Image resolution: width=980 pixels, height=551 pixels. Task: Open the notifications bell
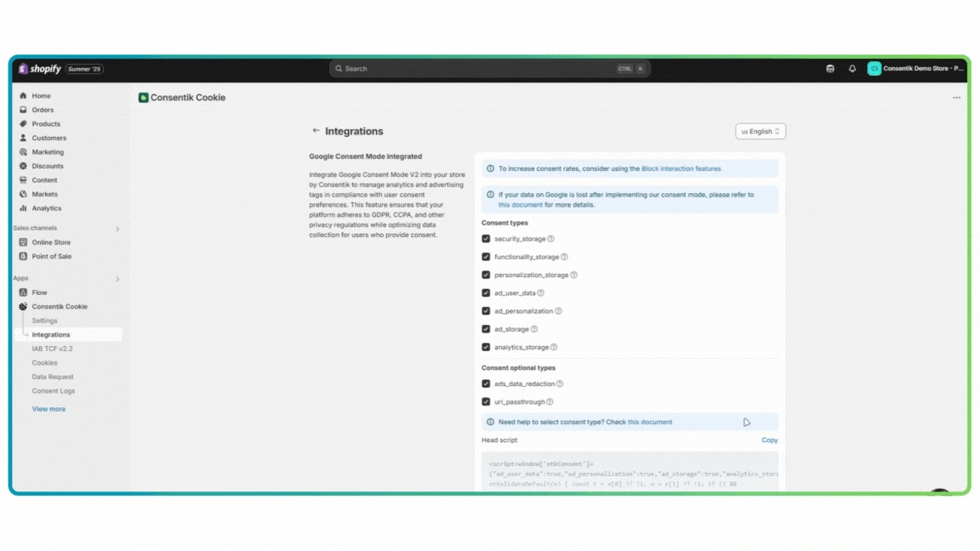pyautogui.click(x=852, y=69)
